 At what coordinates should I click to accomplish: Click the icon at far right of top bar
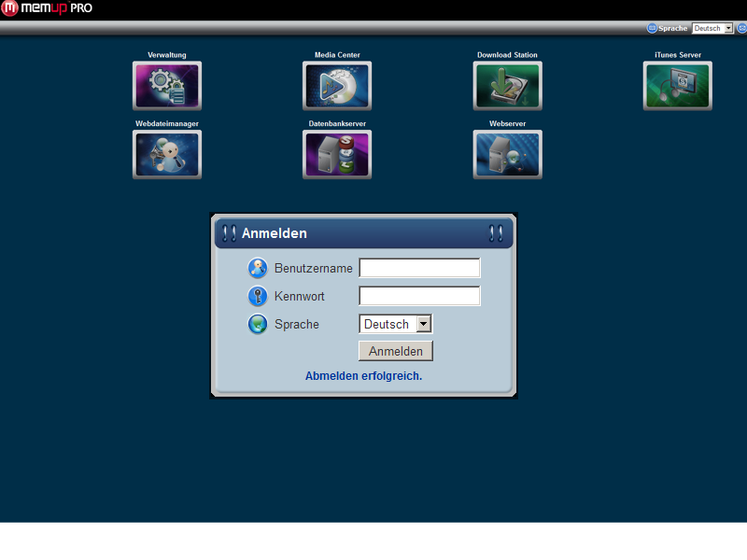tap(741, 28)
